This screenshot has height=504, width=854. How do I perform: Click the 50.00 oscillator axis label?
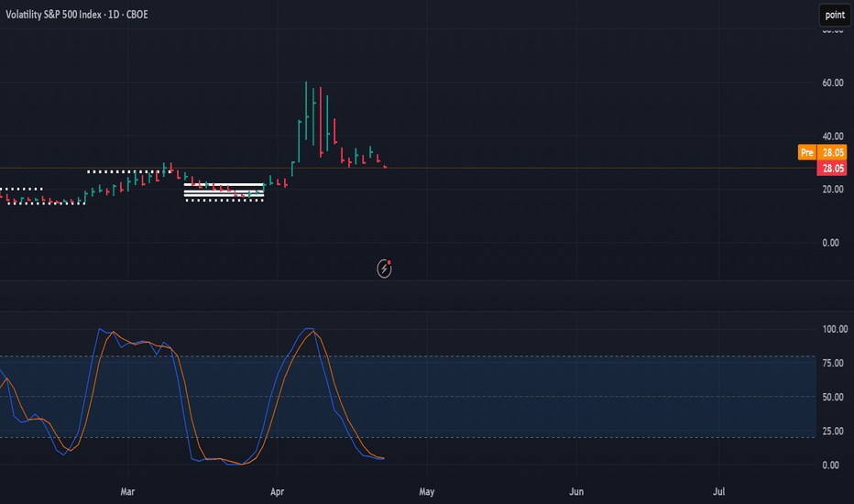833,397
